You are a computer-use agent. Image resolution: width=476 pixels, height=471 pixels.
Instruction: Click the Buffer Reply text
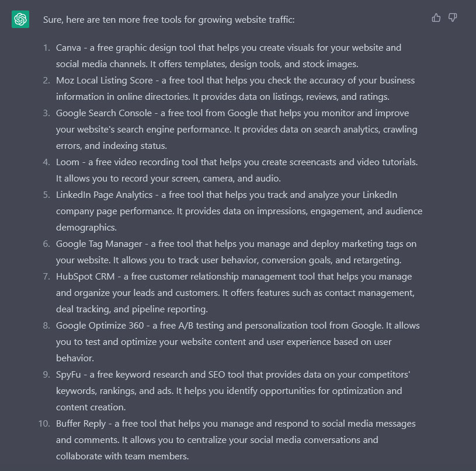[81, 424]
